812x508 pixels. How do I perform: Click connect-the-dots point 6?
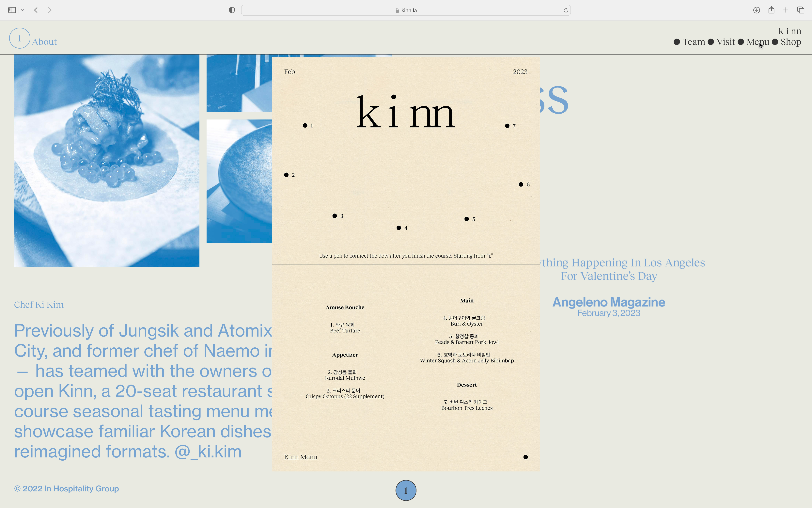[x=521, y=184]
